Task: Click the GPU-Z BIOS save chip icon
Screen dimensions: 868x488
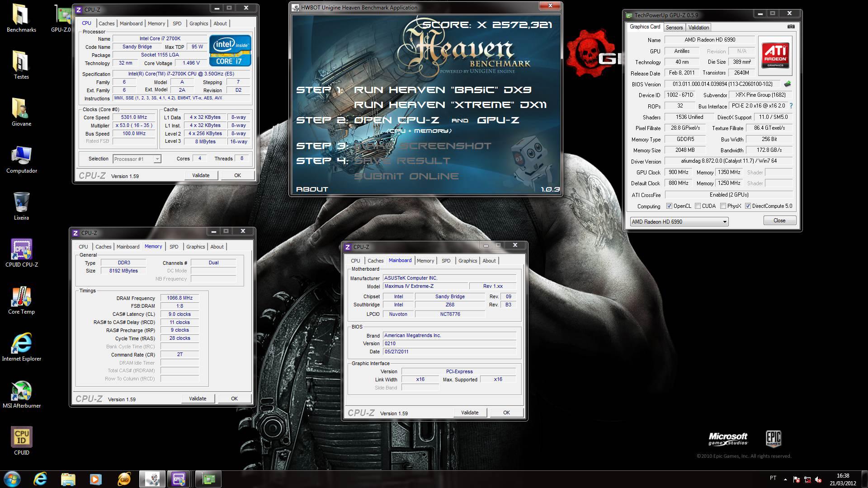Action: click(788, 84)
